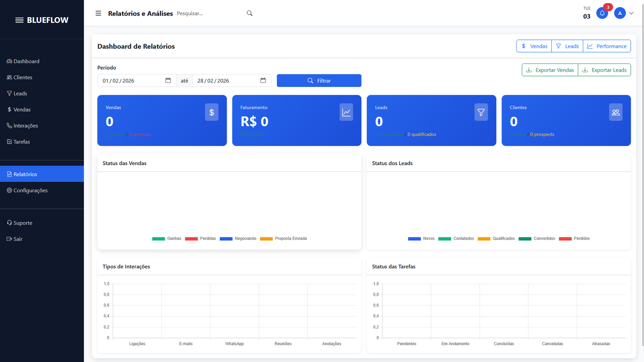Click the notification bell icon
This screenshot has width=644, height=362.
(x=602, y=13)
